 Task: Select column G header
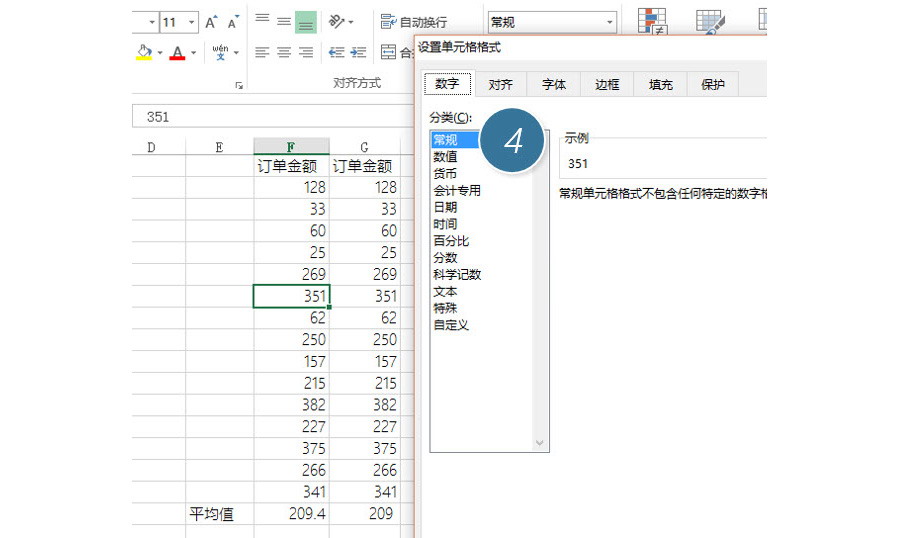364,147
